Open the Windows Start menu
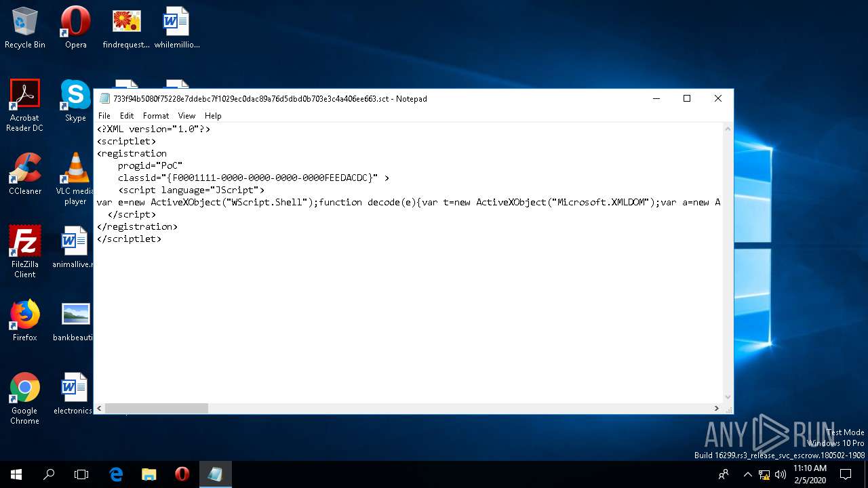868x488 pixels. tap(16, 474)
